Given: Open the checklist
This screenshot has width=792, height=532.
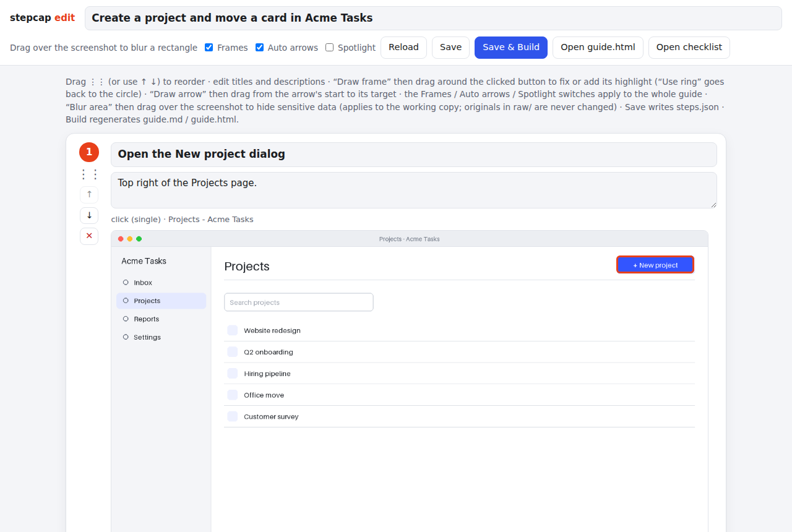Looking at the screenshot, I should (x=689, y=48).
